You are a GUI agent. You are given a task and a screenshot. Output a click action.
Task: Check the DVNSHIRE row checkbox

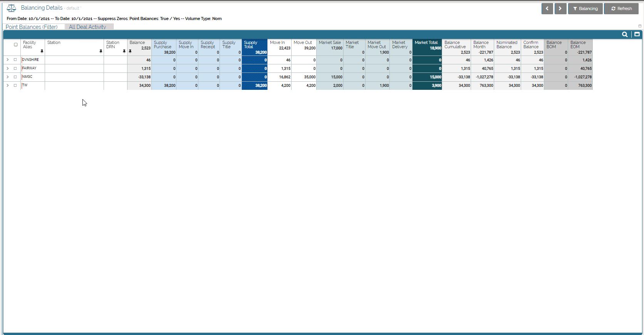click(15, 60)
